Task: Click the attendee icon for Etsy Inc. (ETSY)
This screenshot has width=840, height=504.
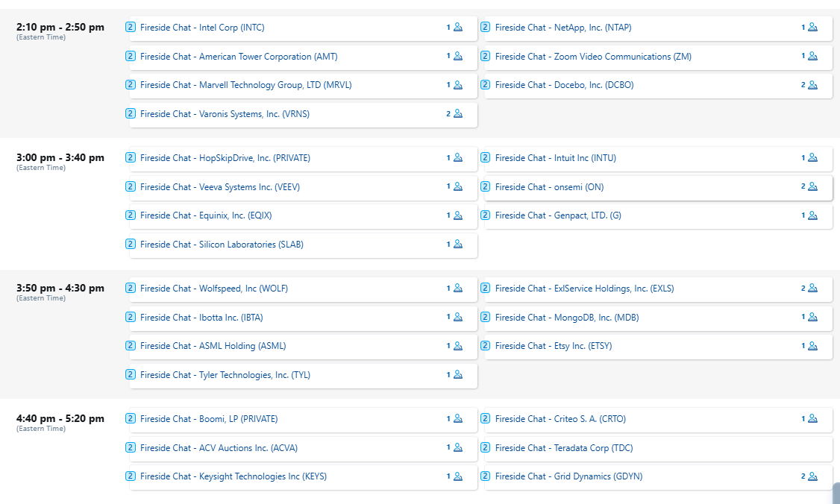Action: tap(812, 346)
